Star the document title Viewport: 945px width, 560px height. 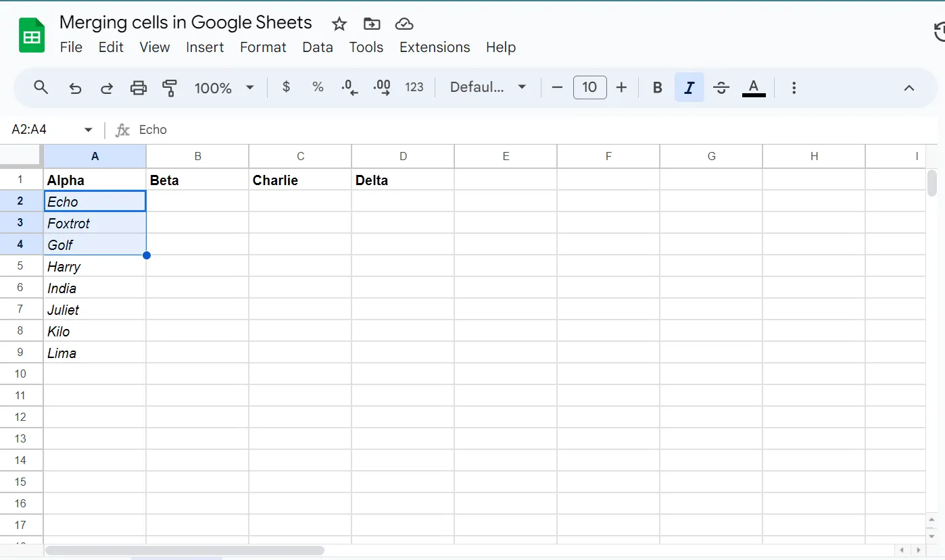pyautogui.click(x=339, y=24)
